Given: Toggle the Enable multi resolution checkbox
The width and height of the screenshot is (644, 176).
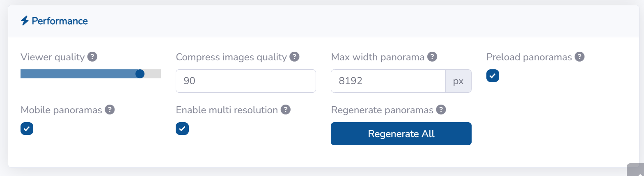Looking at the screenshot, I should 182,129.
